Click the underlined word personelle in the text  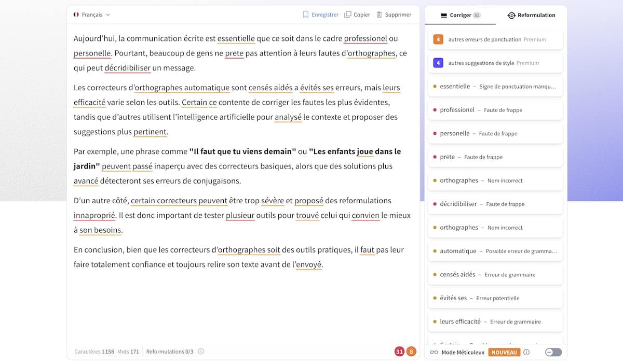coord(92,53)
